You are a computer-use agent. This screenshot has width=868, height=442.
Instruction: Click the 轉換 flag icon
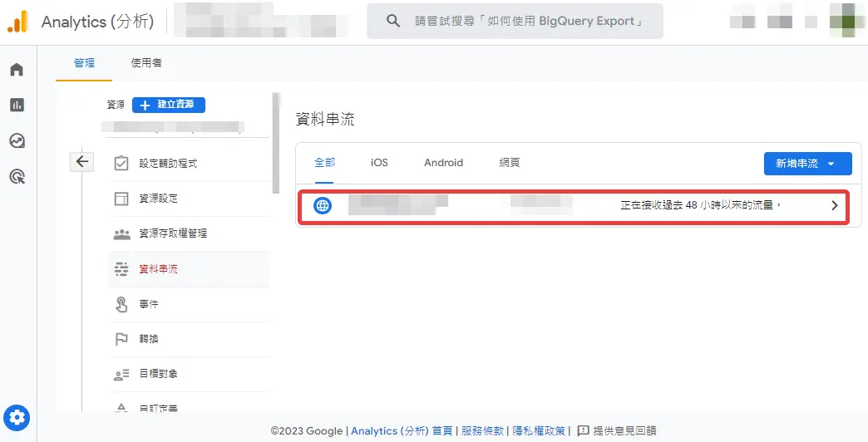(x=121, y=339)
